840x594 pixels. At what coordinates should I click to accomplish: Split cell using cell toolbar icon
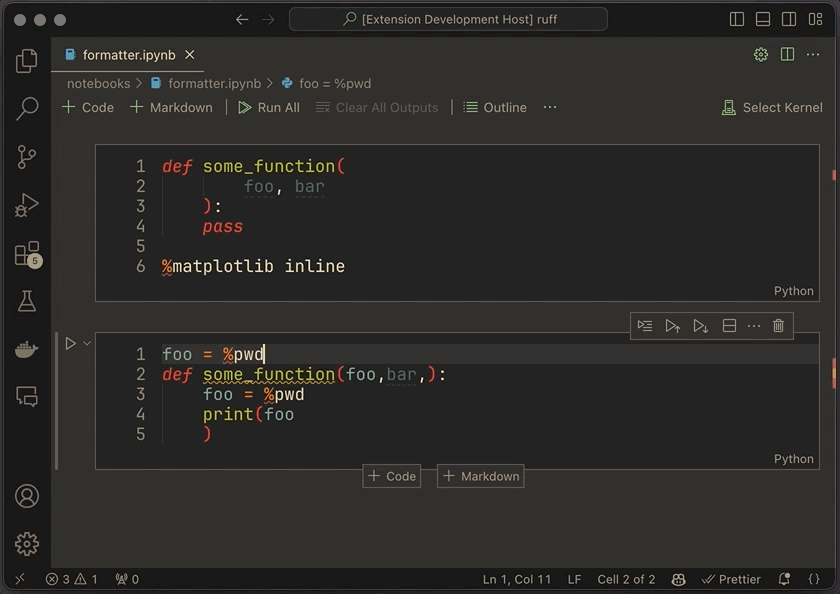click(729, 326)
